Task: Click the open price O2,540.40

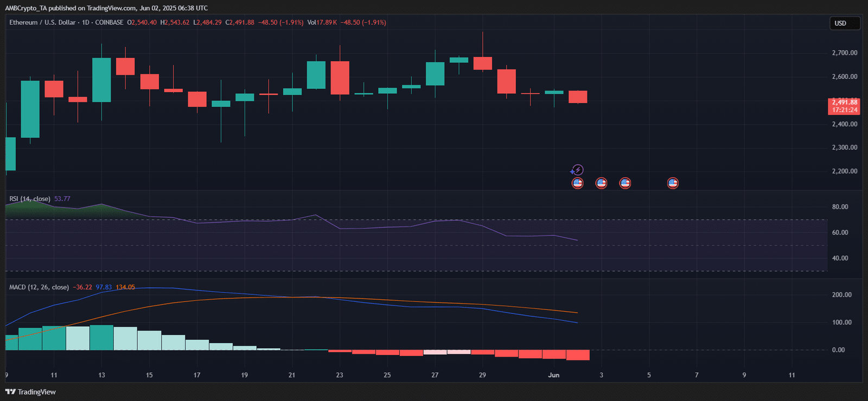Action: (x=142, y=22)
